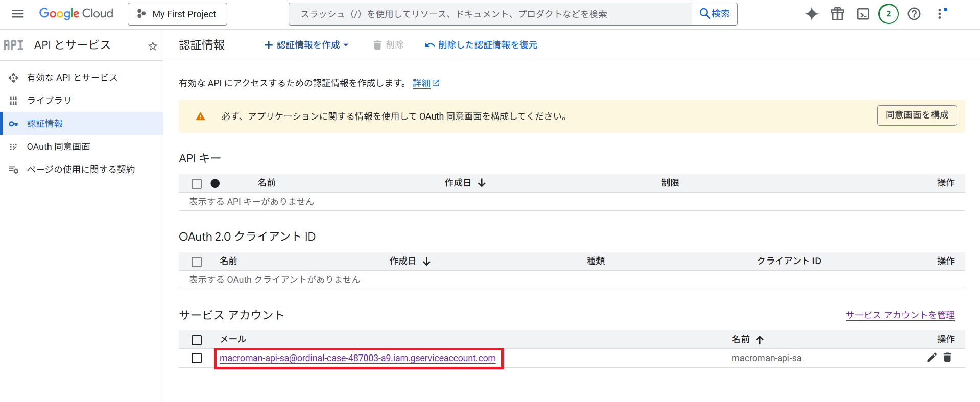Screen dimensions: 980x402
Task: Toggle select-all checkbox in OAuth 2.0 table
Action: [197, 262]
